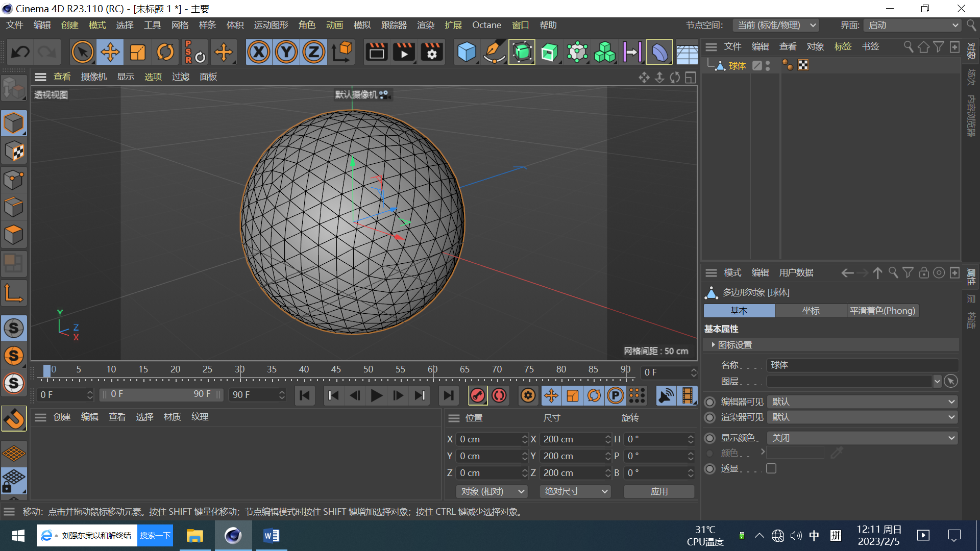Toggle Y axis lock
980x551 pixels.
tap(286, 52)
